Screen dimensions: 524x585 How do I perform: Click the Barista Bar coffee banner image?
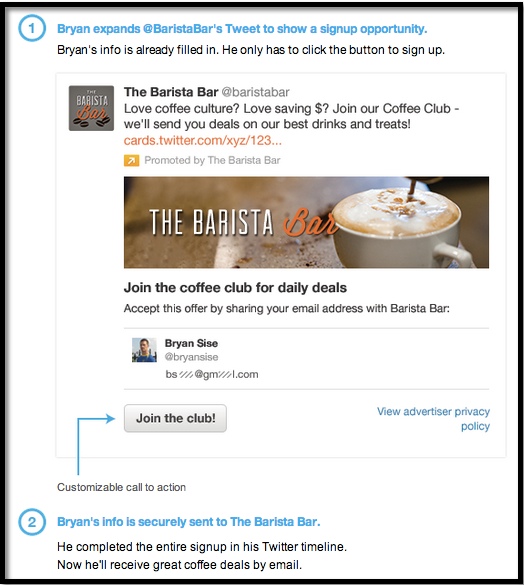coord(306,222)
